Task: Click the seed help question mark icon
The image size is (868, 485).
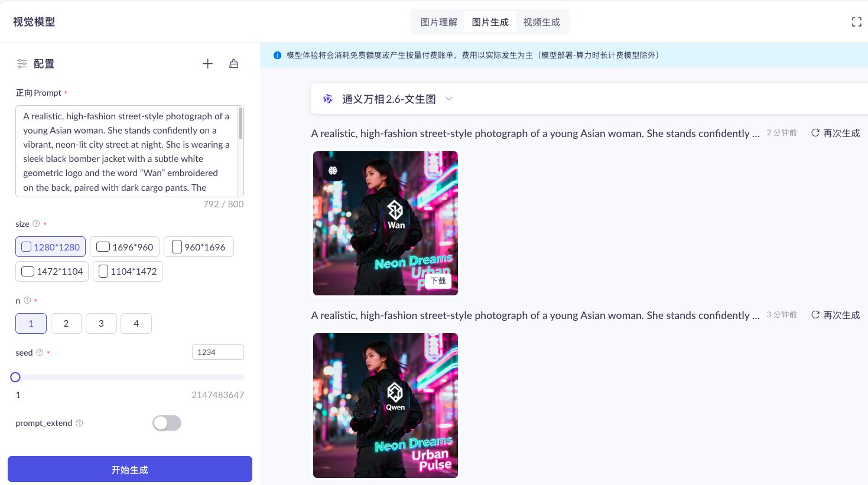Action: pos(40,353)
